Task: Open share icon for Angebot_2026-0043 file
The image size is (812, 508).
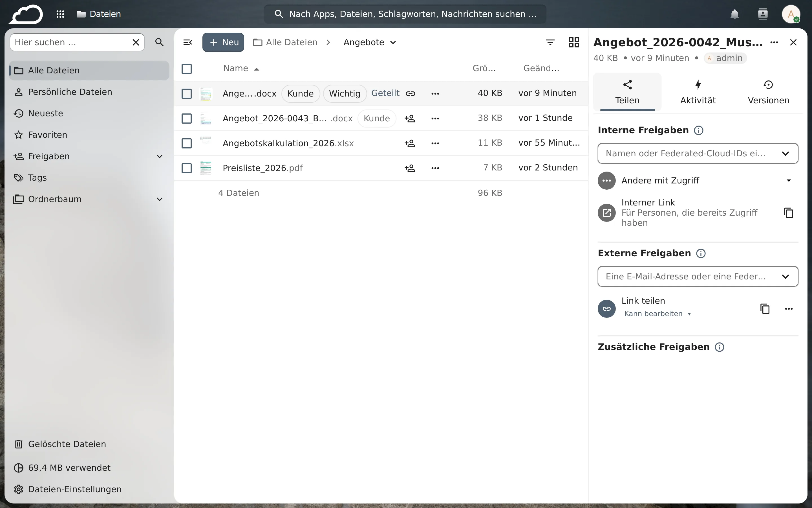Action: pos(410,118)
